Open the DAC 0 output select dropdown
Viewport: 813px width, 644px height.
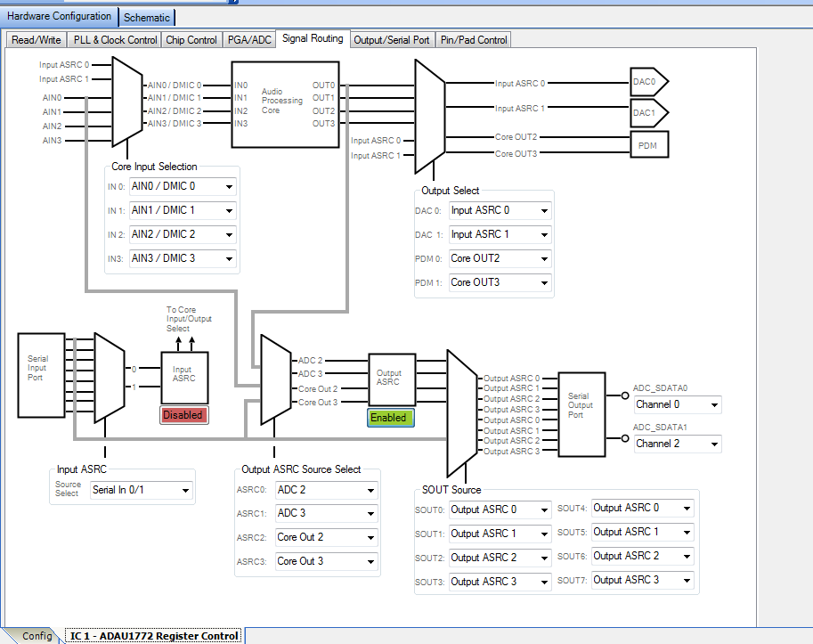tap(500, 210)
